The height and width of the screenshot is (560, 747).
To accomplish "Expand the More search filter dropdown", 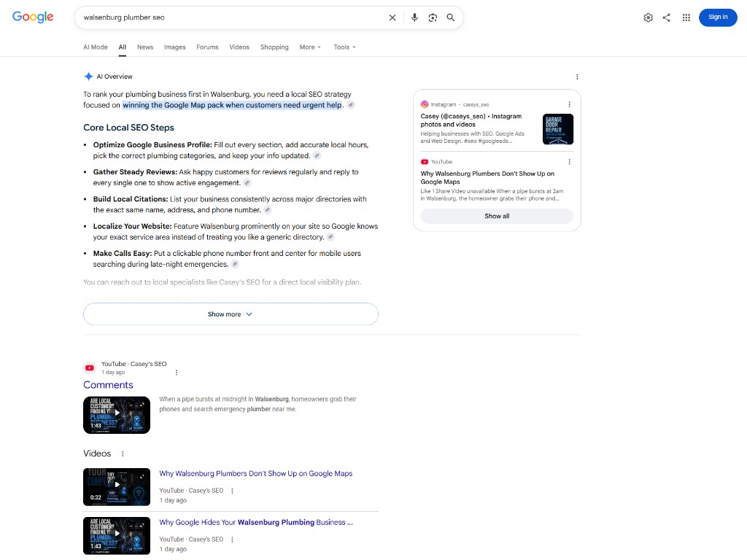I will pos(310,47).
